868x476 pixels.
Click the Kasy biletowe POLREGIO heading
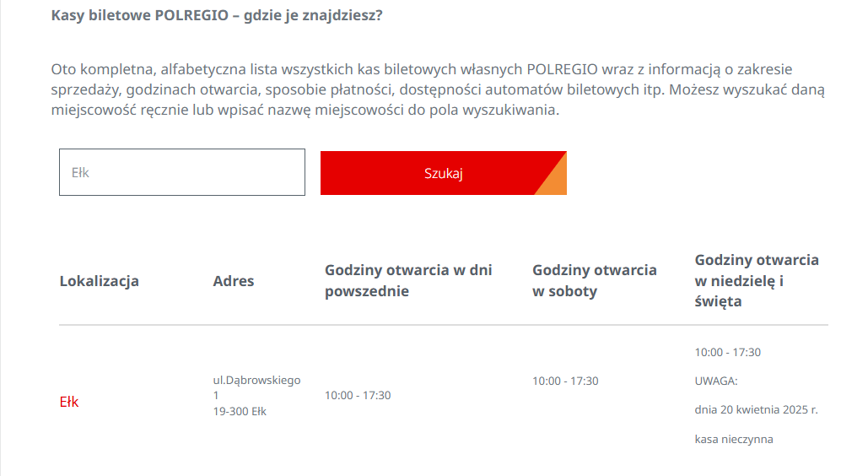point(217,15)
